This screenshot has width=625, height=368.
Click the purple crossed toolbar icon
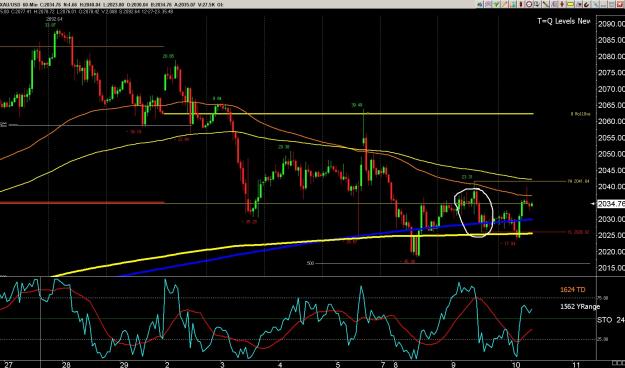coord(488,4)
